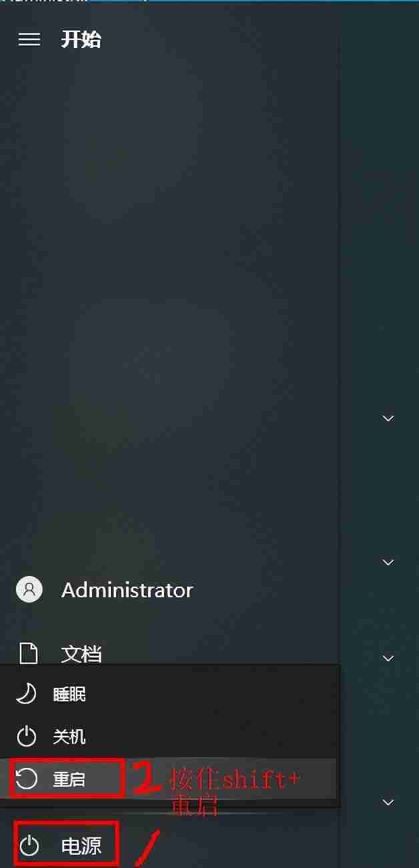Collapse the topmost chevron arrow

pos(388,418)
